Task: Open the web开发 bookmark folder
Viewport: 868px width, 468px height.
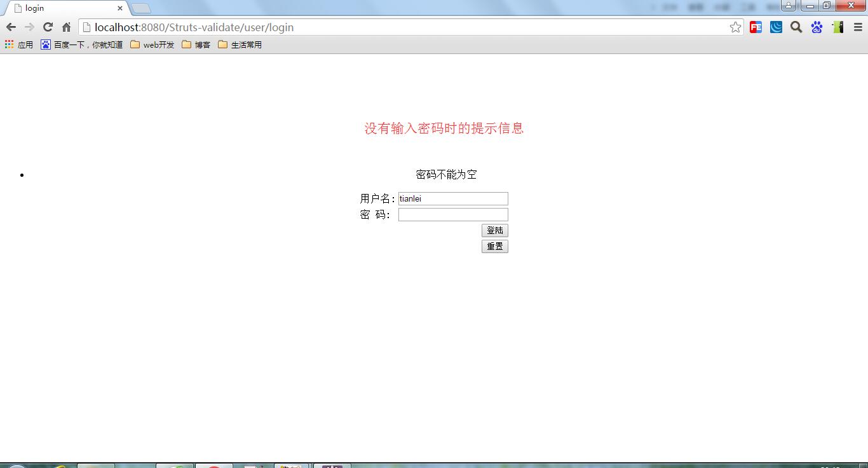Action: pos(152,45)
